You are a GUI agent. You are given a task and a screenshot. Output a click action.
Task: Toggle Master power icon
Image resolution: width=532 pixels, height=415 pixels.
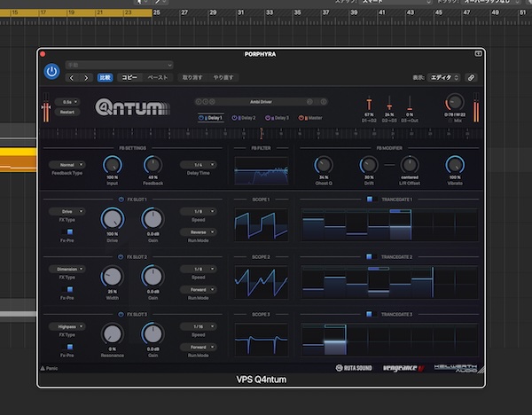(301, 118)
